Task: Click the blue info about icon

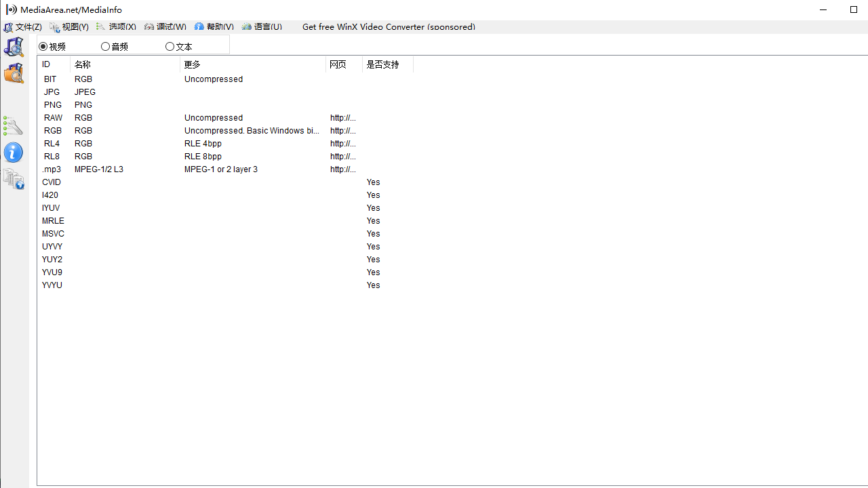Action: [14, 152]
